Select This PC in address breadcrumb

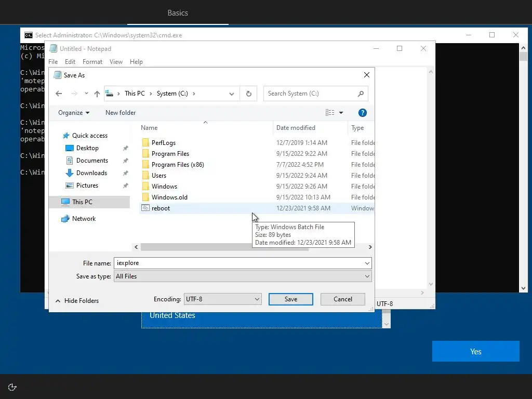pyautogui.click(x=135, y=94)
